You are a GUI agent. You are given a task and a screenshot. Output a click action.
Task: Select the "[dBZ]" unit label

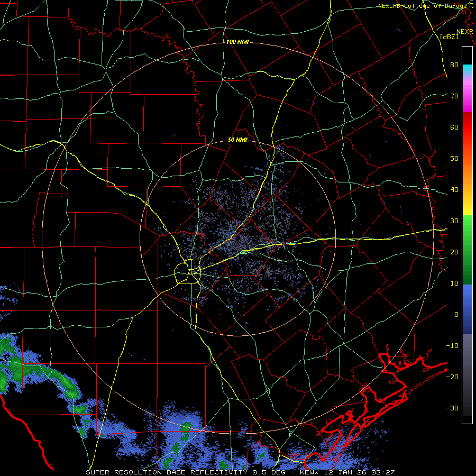449,36
